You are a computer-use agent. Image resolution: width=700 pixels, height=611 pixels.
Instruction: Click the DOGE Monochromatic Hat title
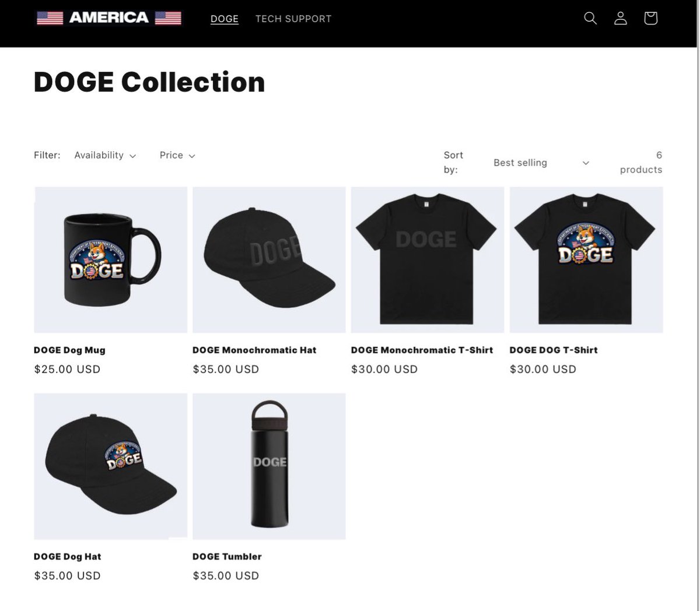(x=254, y=350)
